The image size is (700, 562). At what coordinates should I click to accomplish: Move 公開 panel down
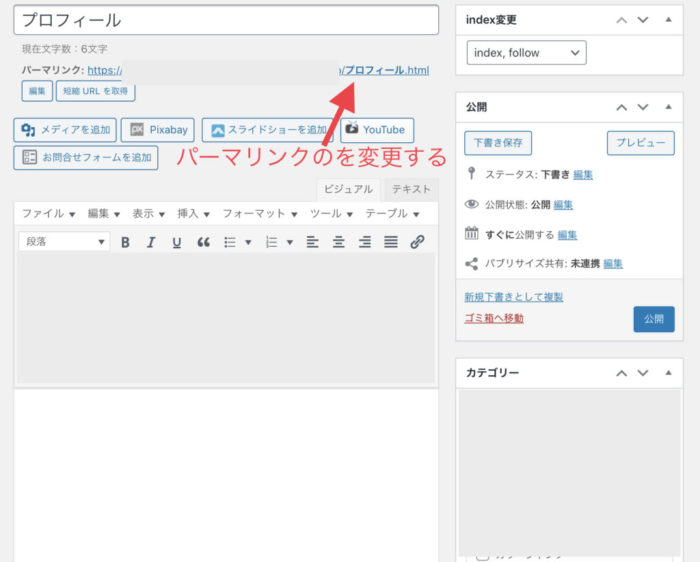[643, 107]
